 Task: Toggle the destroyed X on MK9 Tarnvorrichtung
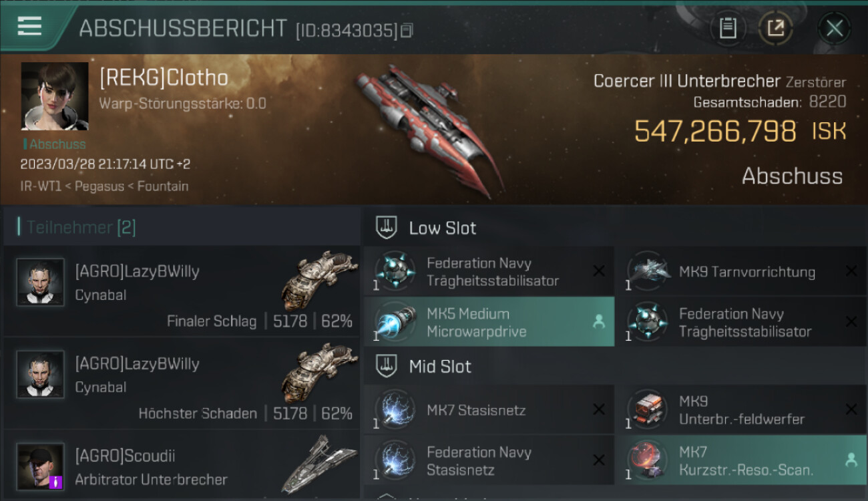(851, 271)
